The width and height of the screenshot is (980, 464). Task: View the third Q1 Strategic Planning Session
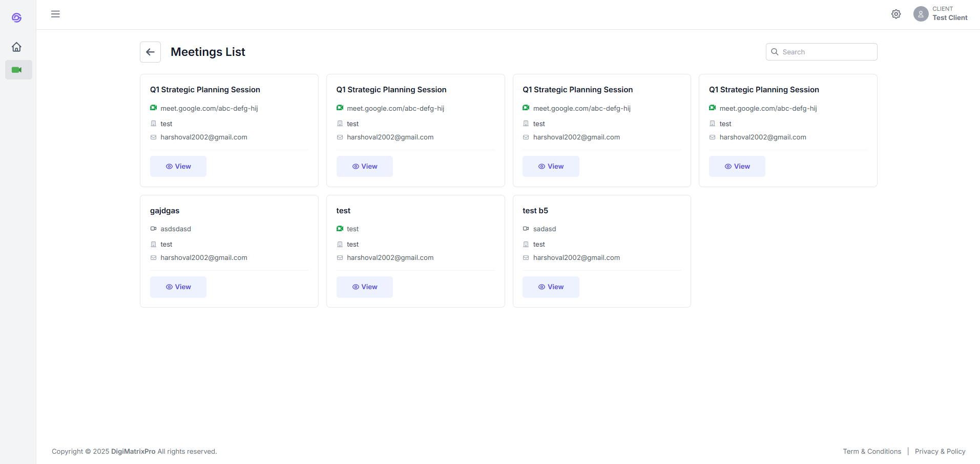[551, 166]
